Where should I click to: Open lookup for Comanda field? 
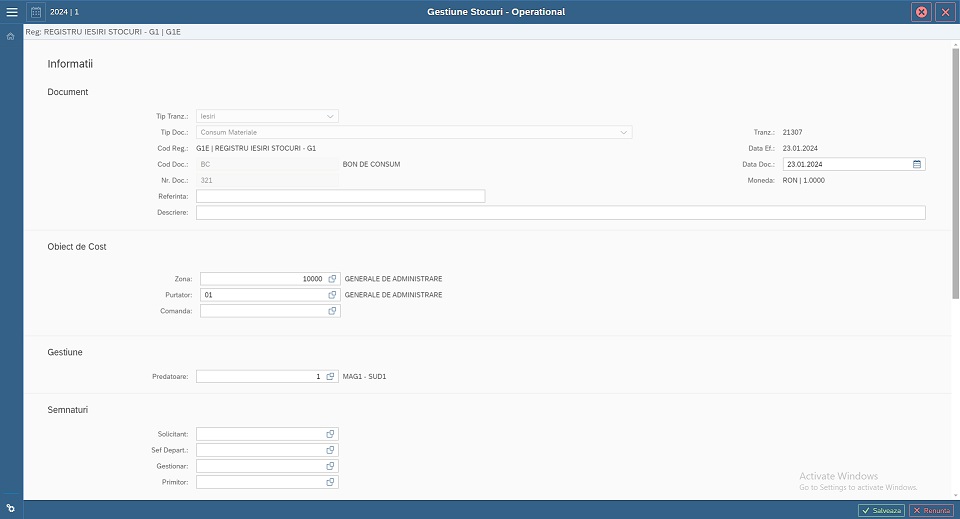point(332,311)
